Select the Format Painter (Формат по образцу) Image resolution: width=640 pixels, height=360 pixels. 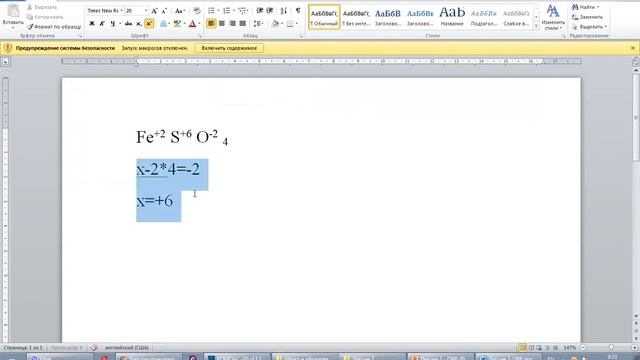(54, 27)
